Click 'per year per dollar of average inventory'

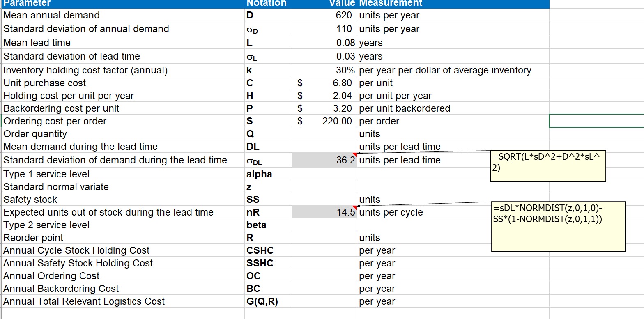445,70
